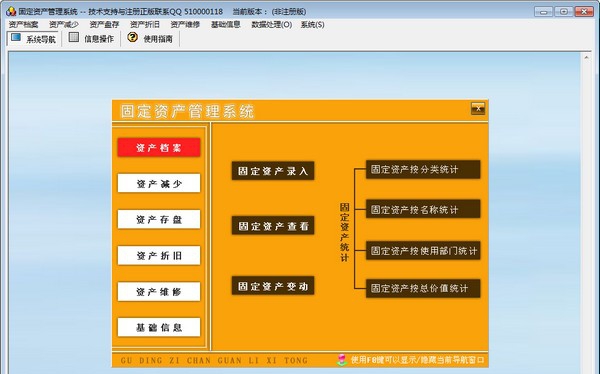Select the 资产维修 sidebar button
The image size is (600, 374).
click(x=159, y=292)
